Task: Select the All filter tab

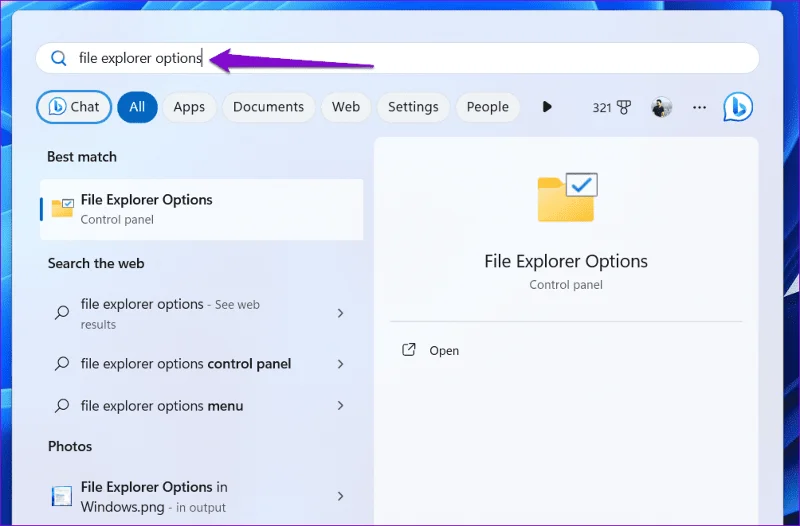Action: (137, 107)
